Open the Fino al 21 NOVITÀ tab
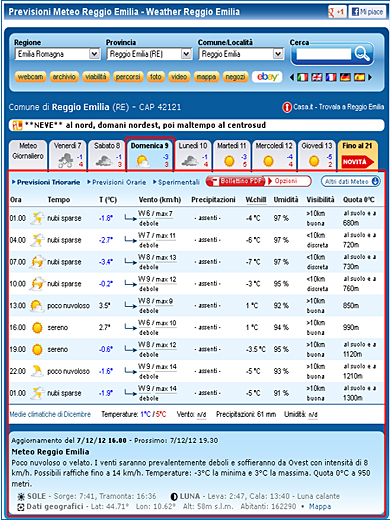Image resolution: width=390 pixels, height=520 pixels. coord(357,155)
